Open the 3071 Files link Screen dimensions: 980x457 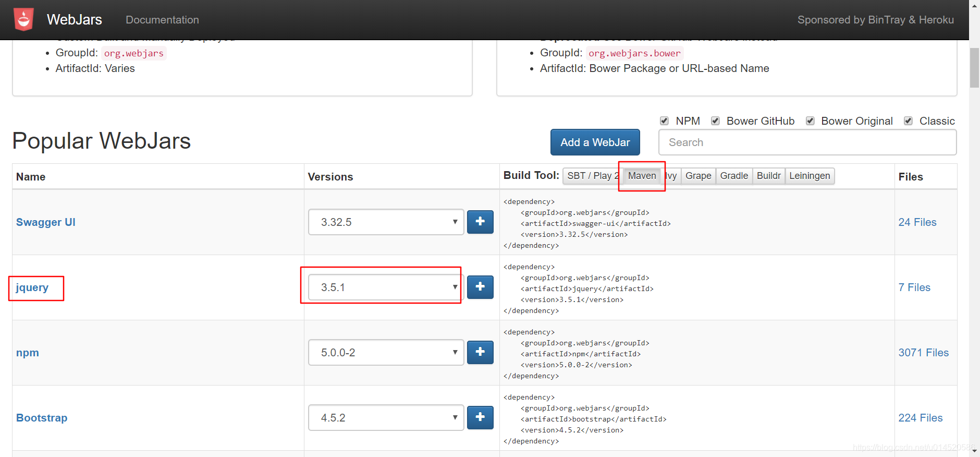click(923, 353)
